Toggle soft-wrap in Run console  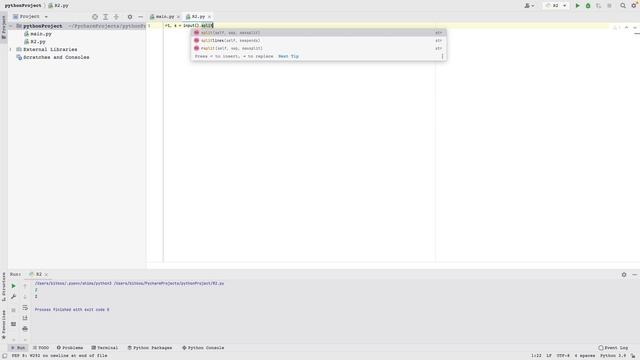tap(25, 307)
